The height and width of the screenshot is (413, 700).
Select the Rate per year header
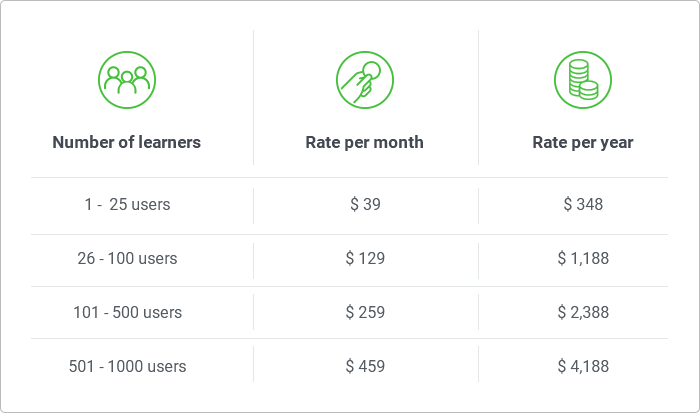tap(583, 142)
